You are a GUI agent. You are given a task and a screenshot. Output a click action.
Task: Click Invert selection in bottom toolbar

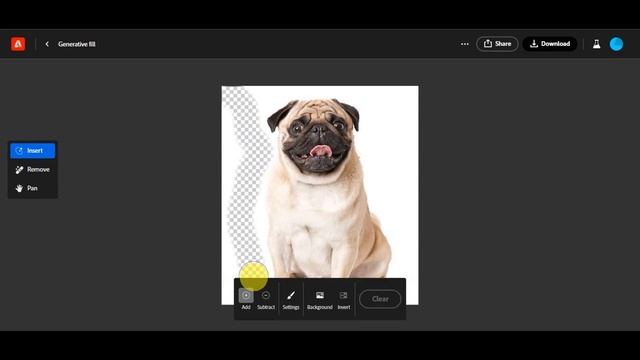click(x=344, y=299)
